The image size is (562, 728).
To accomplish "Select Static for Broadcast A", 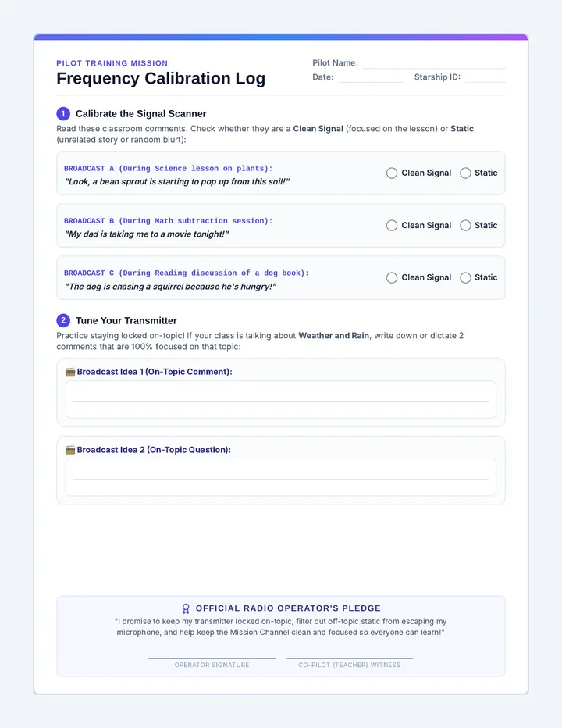I will pos(465,173).
